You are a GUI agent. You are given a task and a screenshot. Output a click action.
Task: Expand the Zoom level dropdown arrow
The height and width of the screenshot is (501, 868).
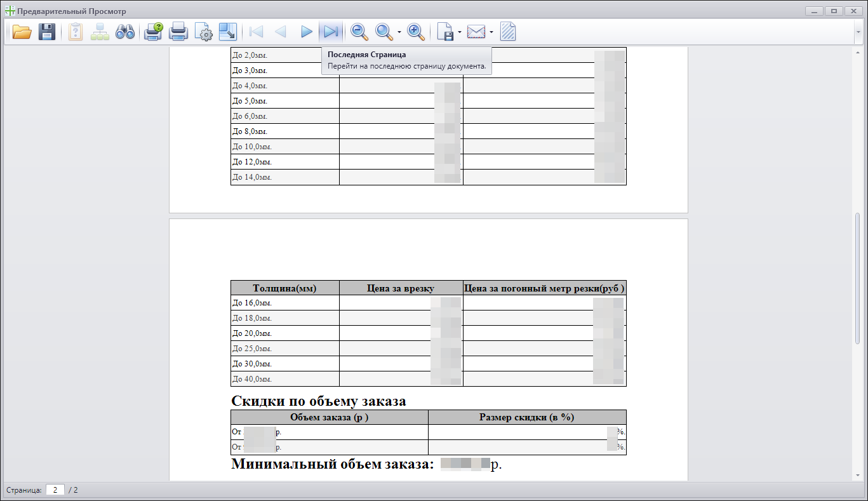(x=399, y=32)
